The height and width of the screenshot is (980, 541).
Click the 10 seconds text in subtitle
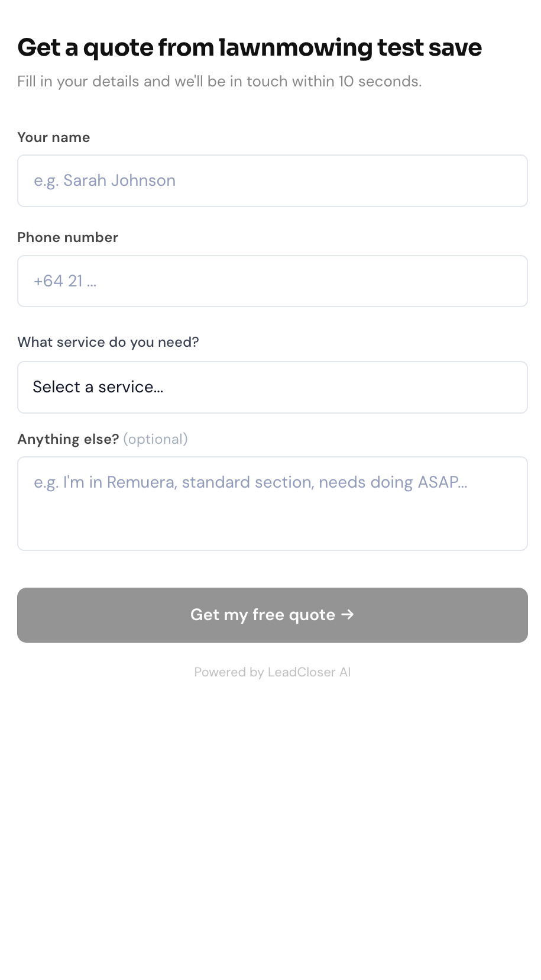point(379,81)
